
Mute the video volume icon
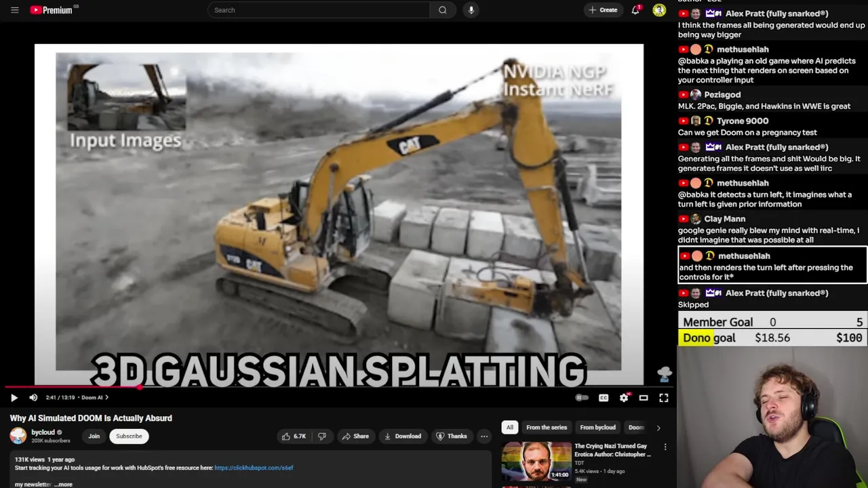point(33,398)
